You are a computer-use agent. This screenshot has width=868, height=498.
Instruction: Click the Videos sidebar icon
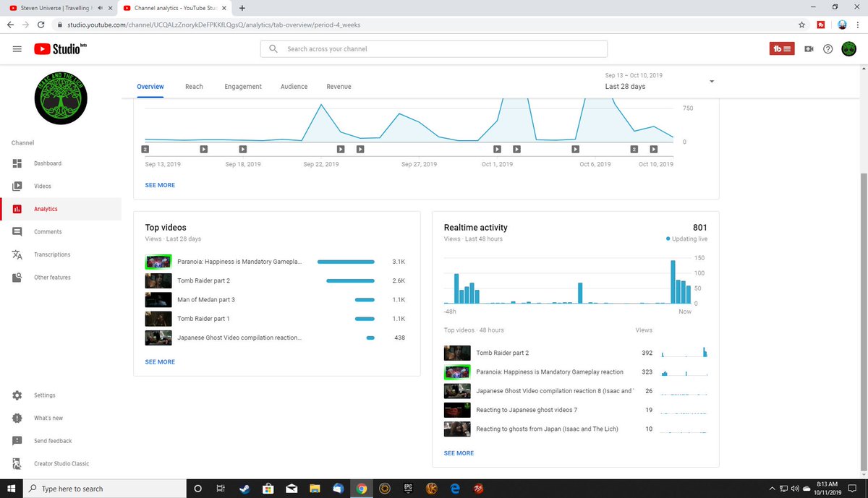tap(17, 186)
